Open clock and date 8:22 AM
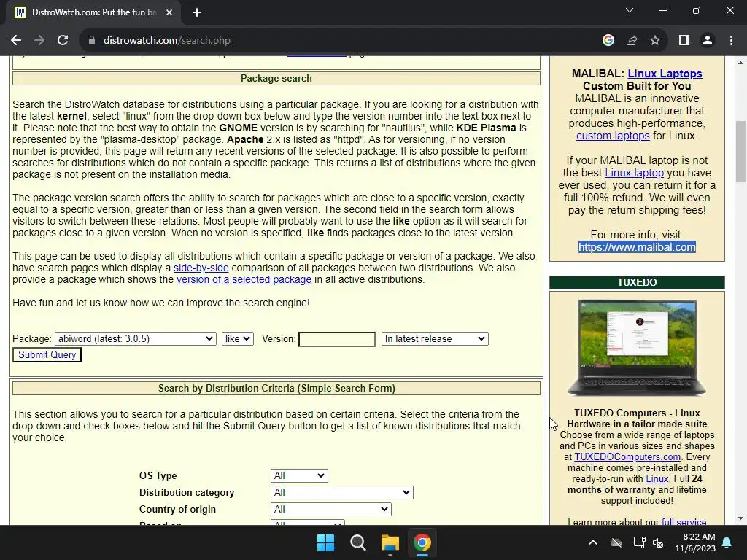 click(695, 542)
